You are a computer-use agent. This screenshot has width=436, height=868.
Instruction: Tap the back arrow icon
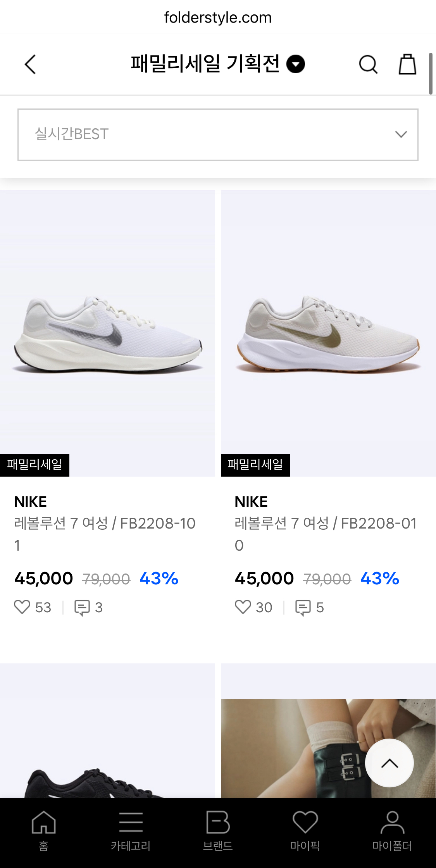click(x=30, y=64)
